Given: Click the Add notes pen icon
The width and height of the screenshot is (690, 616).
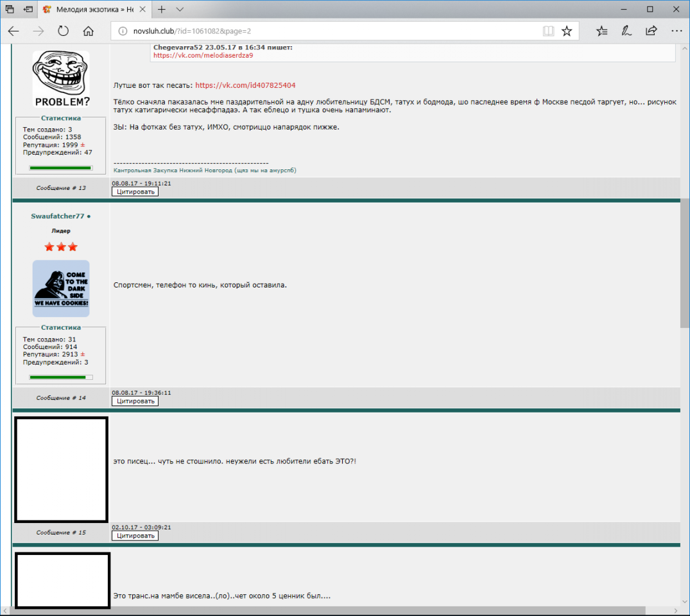Looking at the screenshot, I should (x=626, y=31).
